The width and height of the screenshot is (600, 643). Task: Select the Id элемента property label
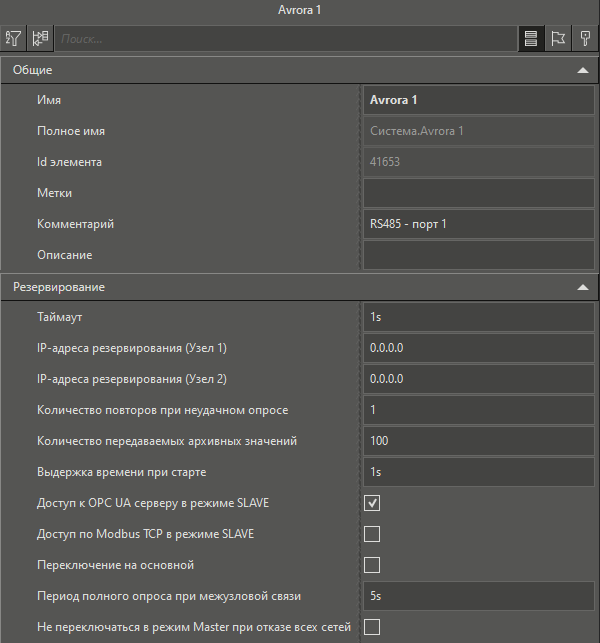69,162
